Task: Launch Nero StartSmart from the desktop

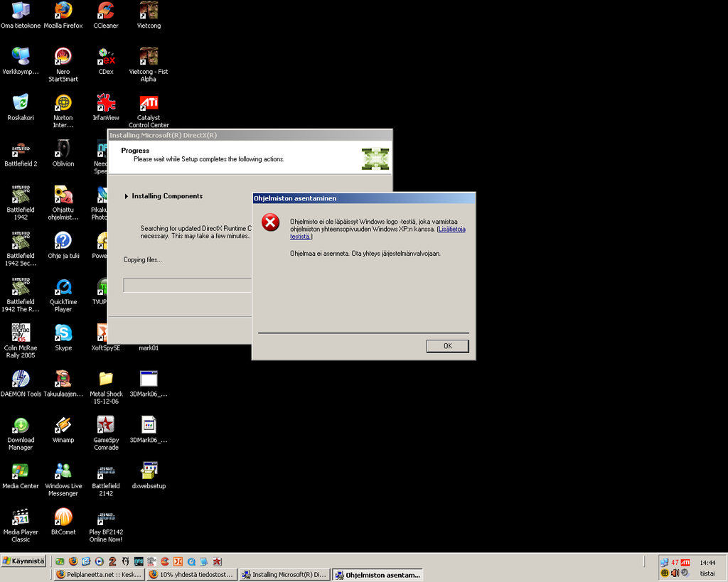Action: coord(63,58)
